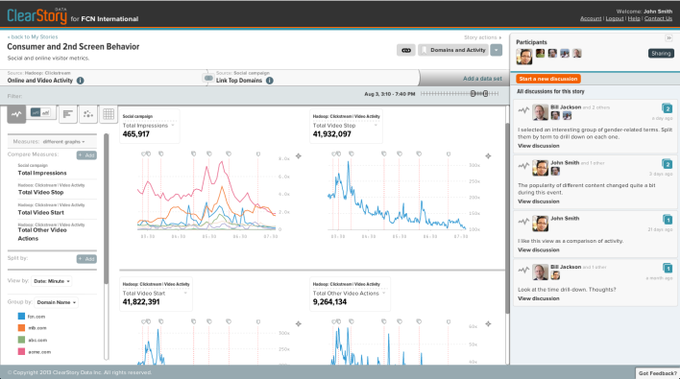
Task: Click the Logout link
Action: [615, 19]
